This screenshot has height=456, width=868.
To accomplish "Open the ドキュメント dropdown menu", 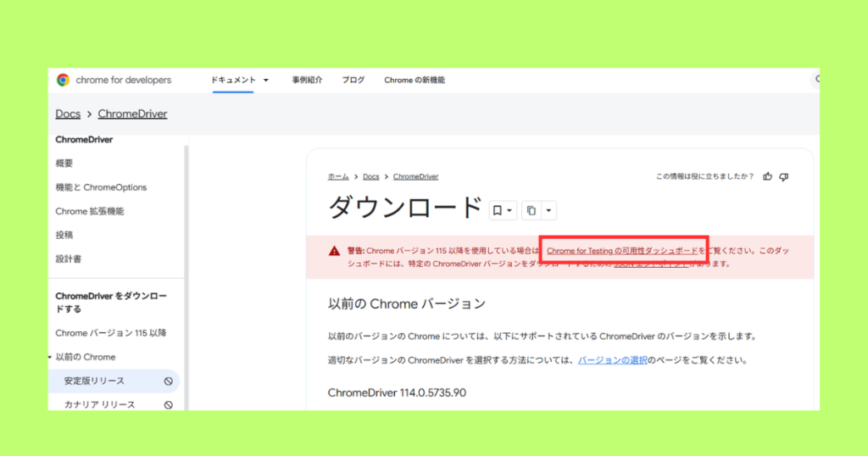I will tap(240, 81).
